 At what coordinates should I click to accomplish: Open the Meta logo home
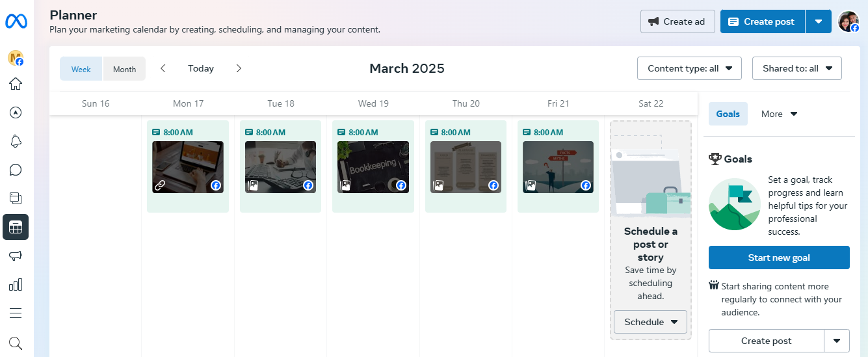click(x=16, y=21)
